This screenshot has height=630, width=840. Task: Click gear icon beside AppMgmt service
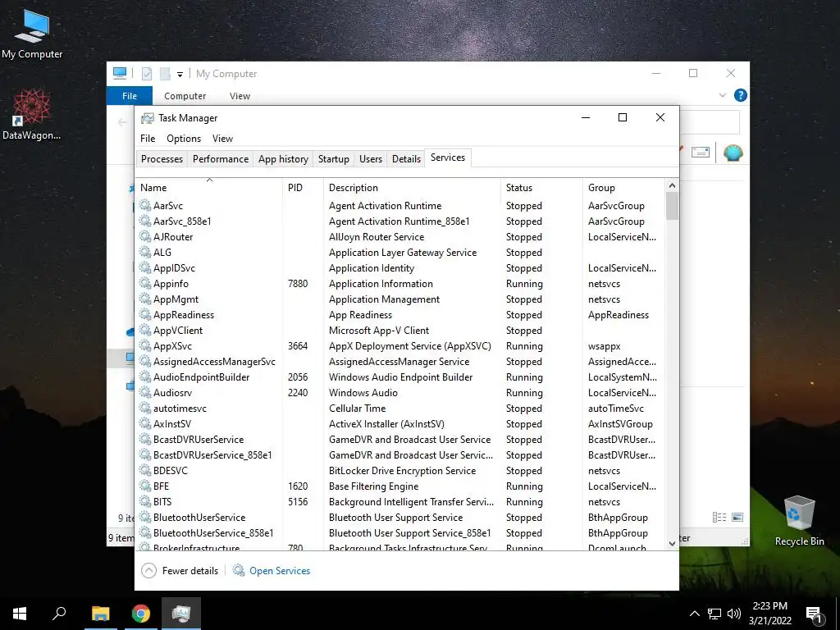pos(144,299)
